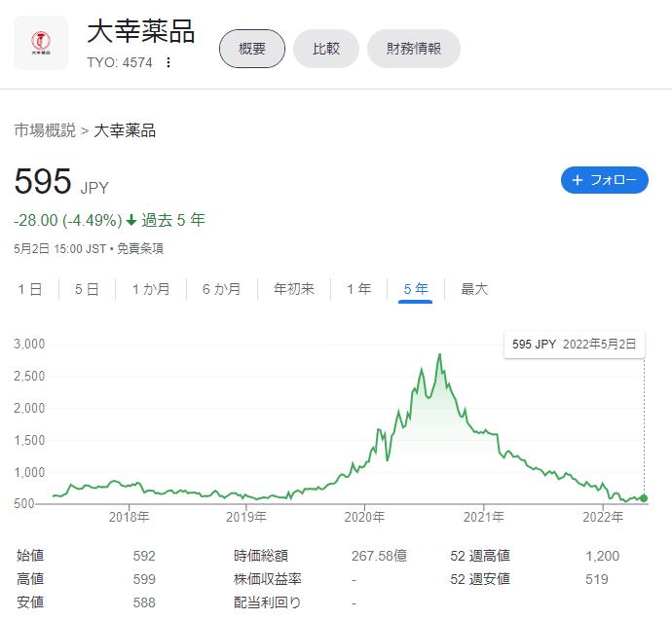Screen dimensions: 672x620
Task: Click the green endpoint marker on chart
Action: [644, 498]
